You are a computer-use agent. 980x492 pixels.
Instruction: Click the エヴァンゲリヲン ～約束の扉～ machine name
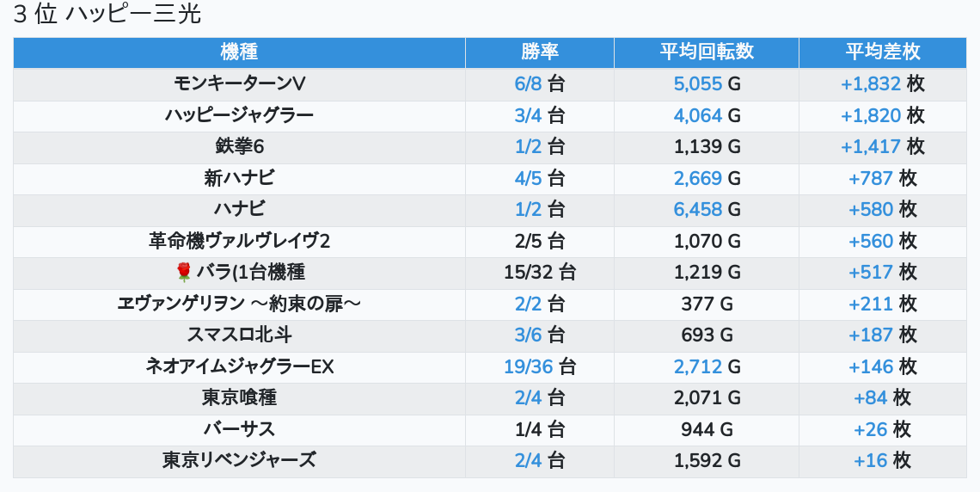[x=239, y=304]
